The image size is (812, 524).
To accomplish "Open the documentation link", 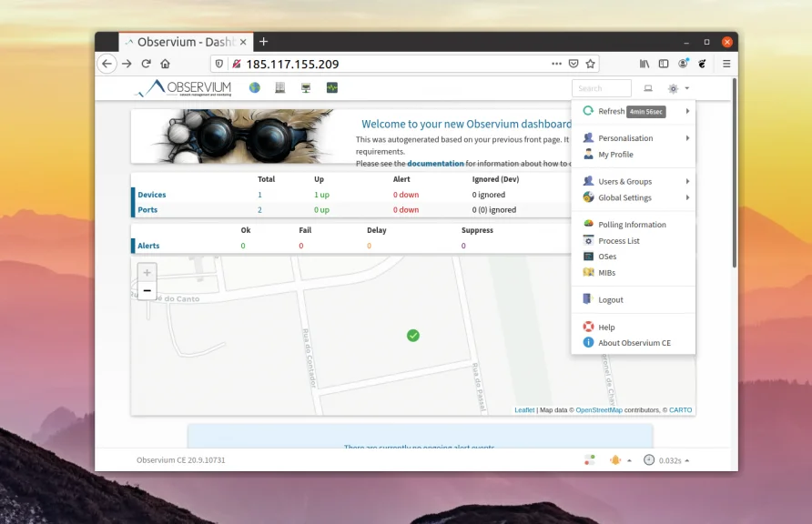I will 435,164.
